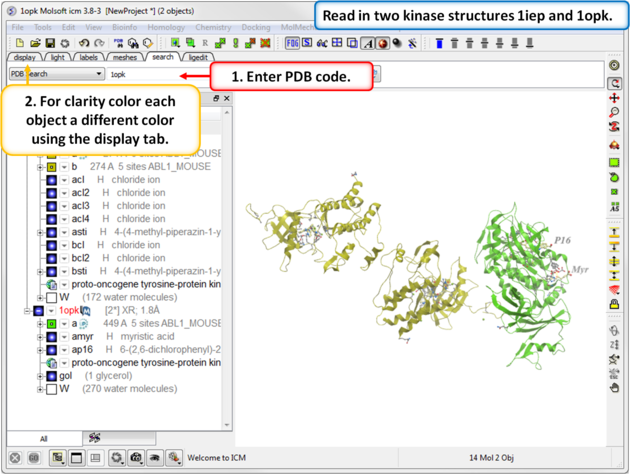Viewport: 630px width, 474px height.
Task: Toggle the FOG toolbar button
Action: click(x=292, y=43)
